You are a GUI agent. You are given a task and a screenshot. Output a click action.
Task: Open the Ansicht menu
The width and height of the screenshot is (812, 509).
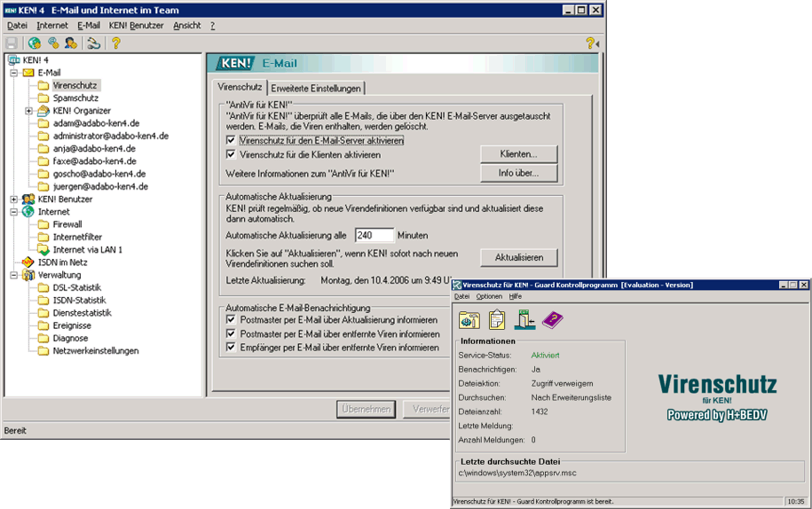(187, 26)
